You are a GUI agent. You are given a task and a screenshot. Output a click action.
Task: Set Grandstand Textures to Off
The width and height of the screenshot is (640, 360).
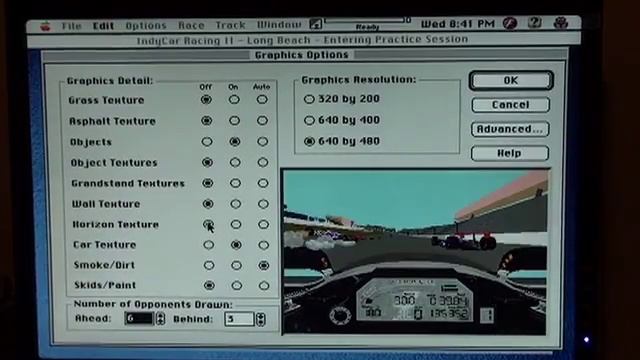208,183
